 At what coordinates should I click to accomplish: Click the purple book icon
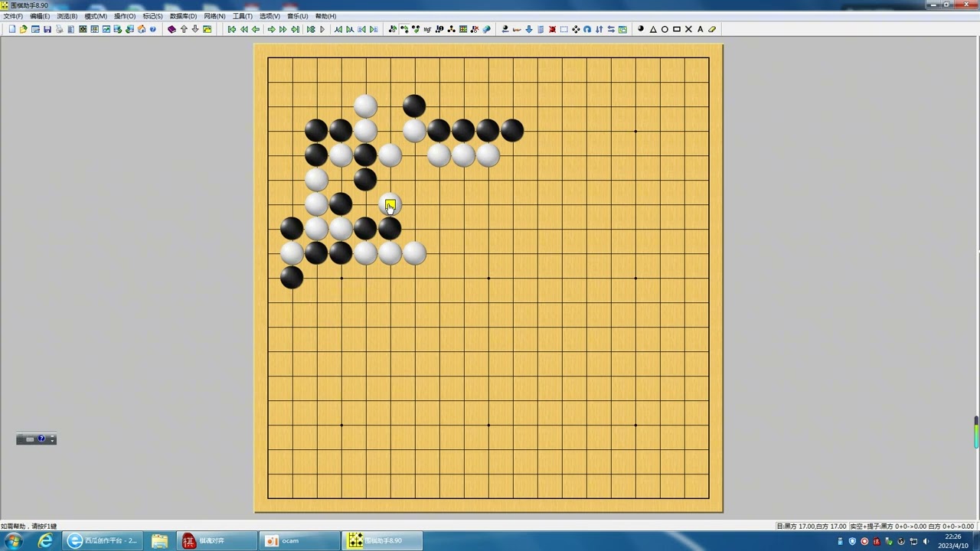tap(171, 29)
